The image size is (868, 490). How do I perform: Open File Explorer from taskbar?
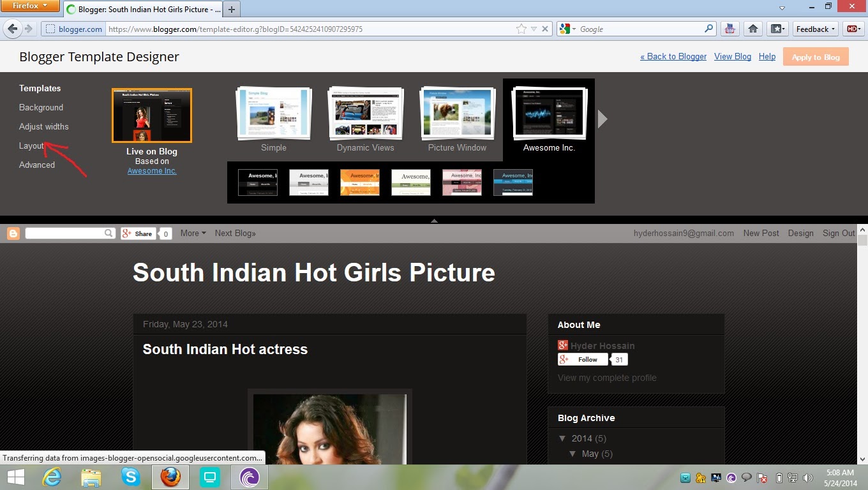click(x=91, y=477)
